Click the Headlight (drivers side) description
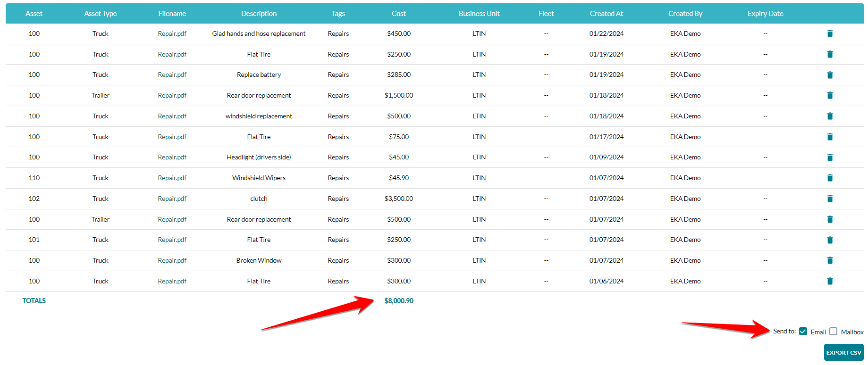Viewport: 868px width, 365px height. tap(259, 157)
